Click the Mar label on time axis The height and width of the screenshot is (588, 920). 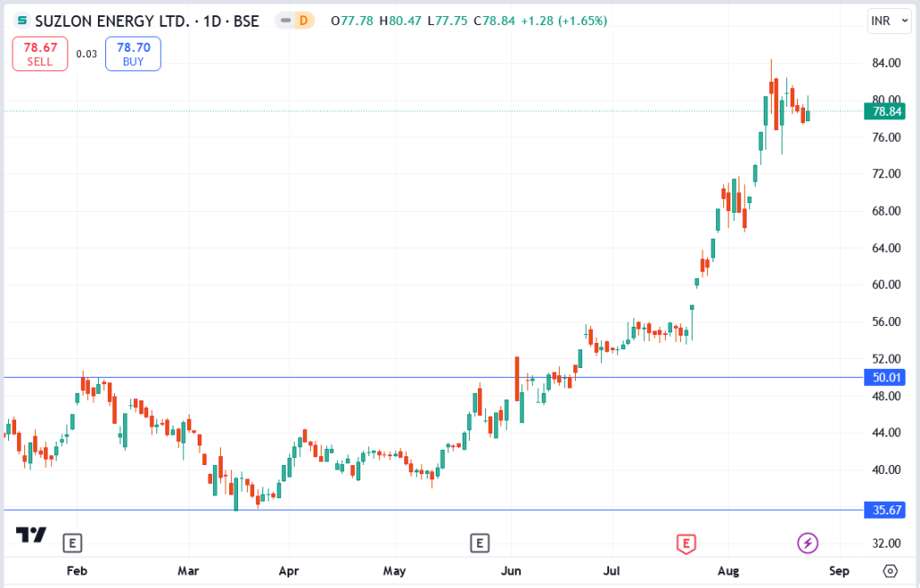tap(189, 570)
